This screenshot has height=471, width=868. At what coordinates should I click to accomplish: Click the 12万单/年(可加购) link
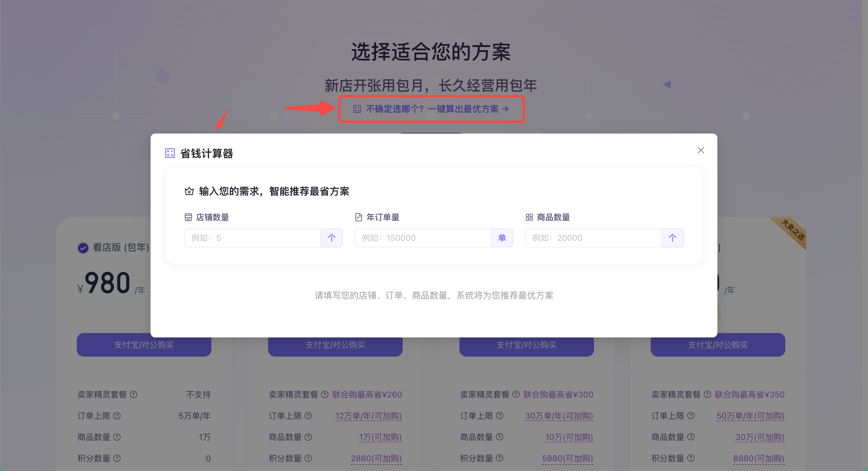click(x=369, y=416)
